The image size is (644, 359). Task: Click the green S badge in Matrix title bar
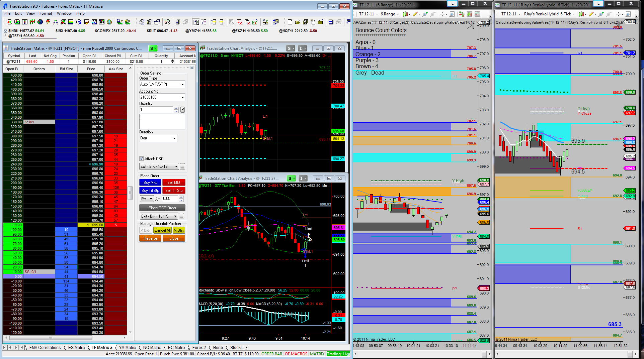coord(153,48)
